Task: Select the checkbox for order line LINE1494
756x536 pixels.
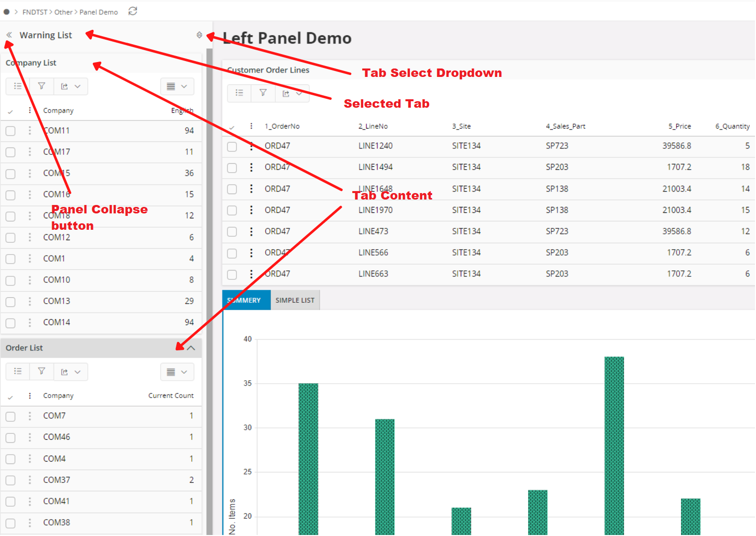Action: pyautogui.click(x=232, y=168)
